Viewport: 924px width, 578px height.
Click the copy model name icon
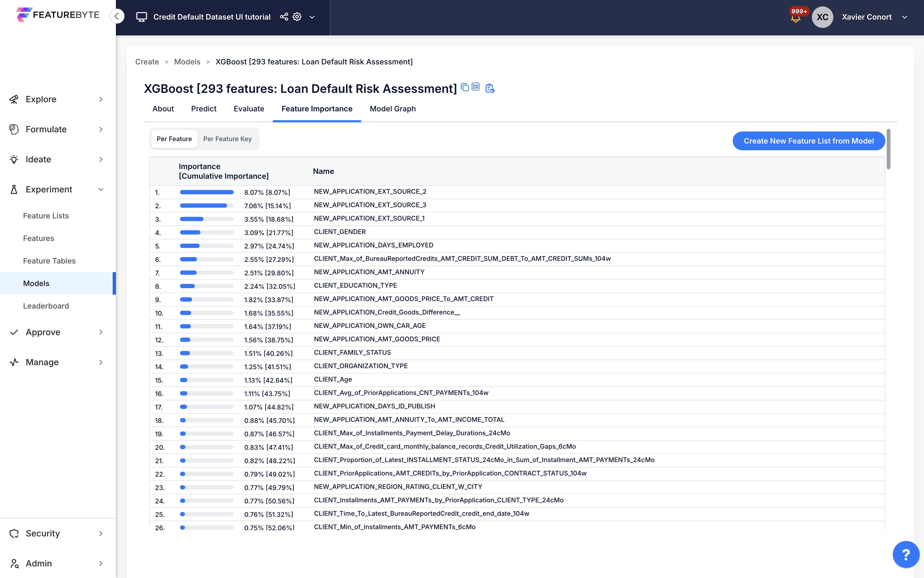click(465, 87)
